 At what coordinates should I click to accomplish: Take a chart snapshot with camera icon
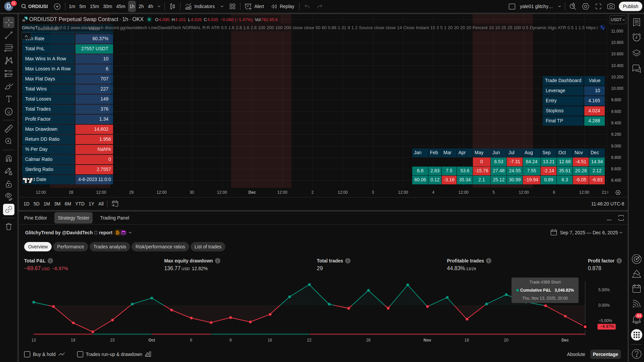pos(611,6)
